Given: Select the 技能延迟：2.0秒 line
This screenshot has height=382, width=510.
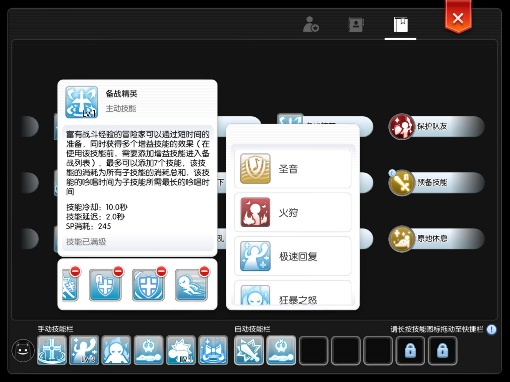Looking at the screenshot, I should pos(95,217).
